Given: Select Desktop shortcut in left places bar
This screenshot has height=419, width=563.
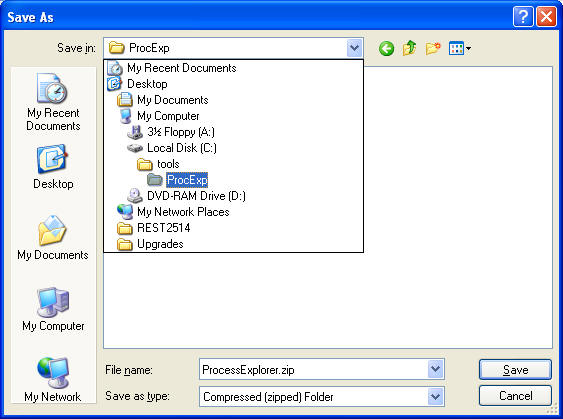Looking at the screenshot, I should (x=53, y=167).
